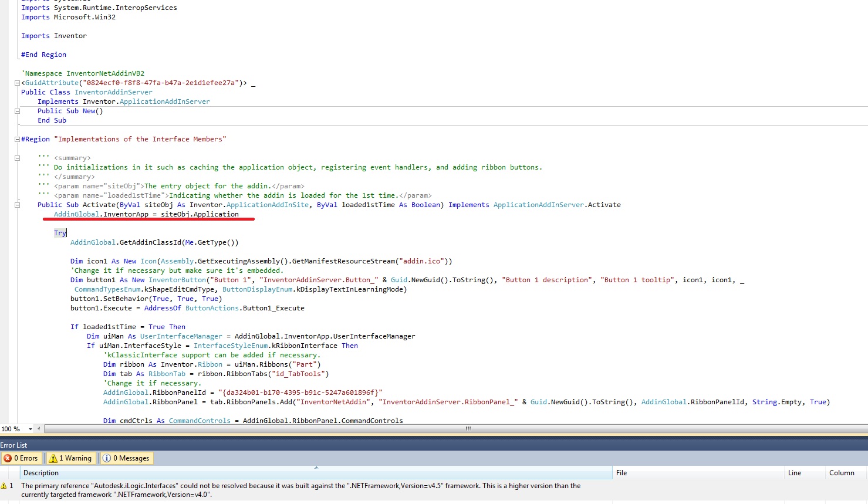Viewport: 868px width, 504px height.
Task: Click the Imports Inventor line
Action: point(54,36)
